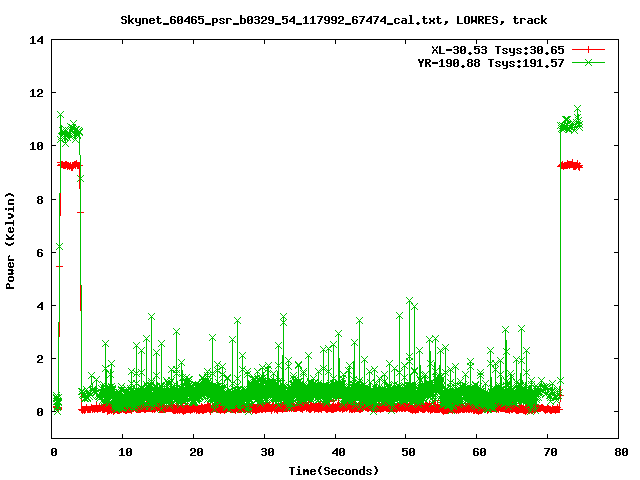The image size is (640, 480).
Task: Click the x-axis tick label 50
Action: (x=409, y=452)
